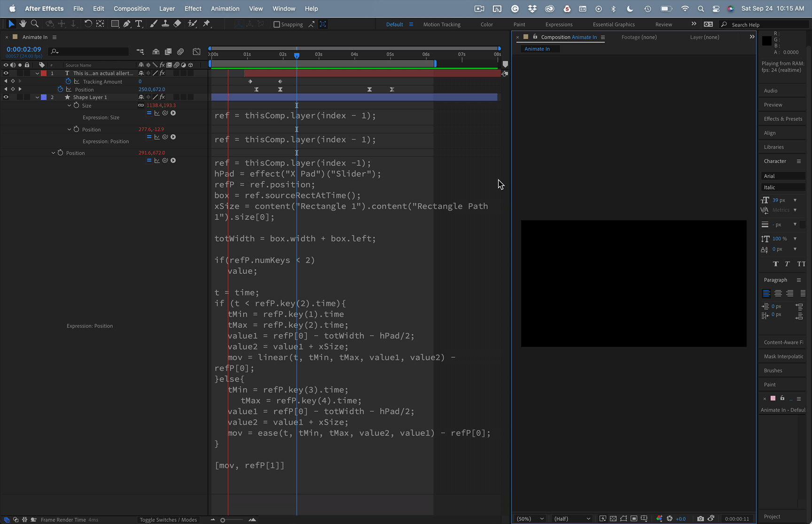Click Toggle Switches / Modes button
Viewport: 812px width, 524px height.
coord(168,520)
